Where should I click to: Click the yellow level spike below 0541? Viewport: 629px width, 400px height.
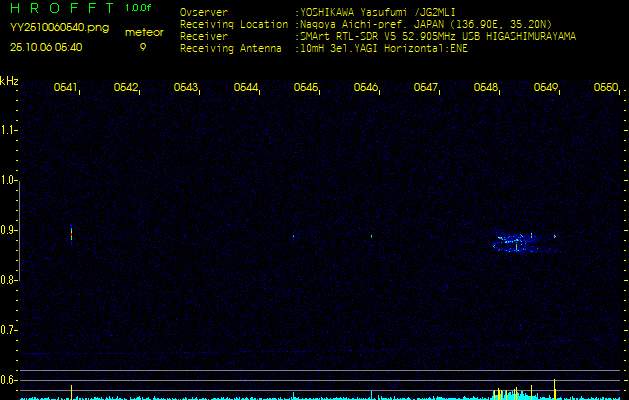[x=71, y=392]
